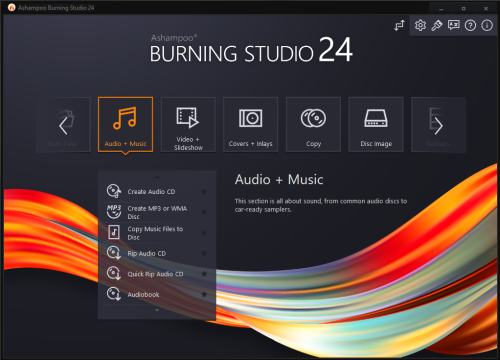Open settings via the gear icon
500x360 pixels.
420,25
